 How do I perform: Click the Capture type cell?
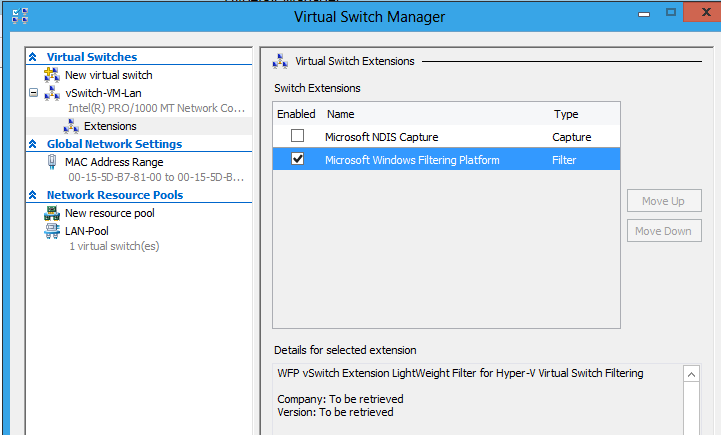572,137
